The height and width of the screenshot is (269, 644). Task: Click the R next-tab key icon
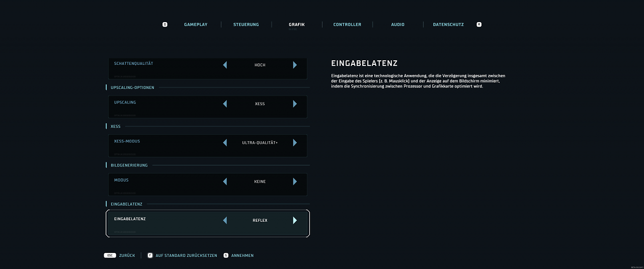pos(479,24)
